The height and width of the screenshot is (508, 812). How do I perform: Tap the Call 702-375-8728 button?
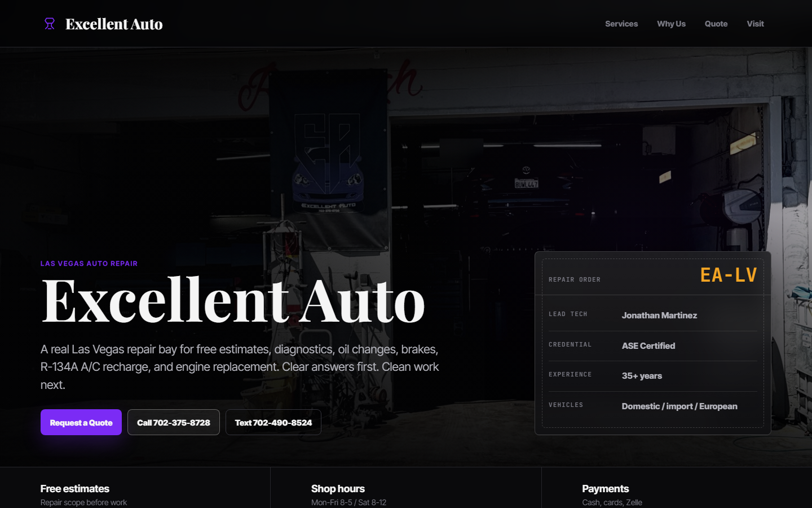tap(174, 422)
